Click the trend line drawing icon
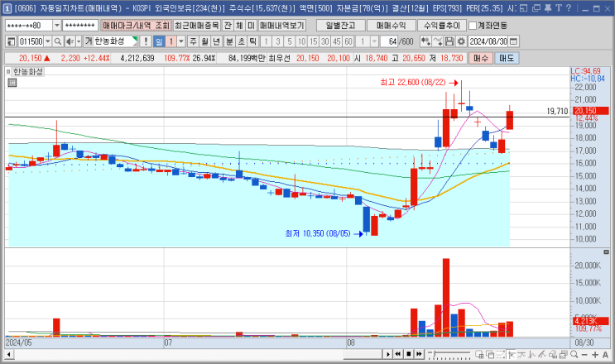The width and height of the screenshot is (615, 364). (542, 354)
